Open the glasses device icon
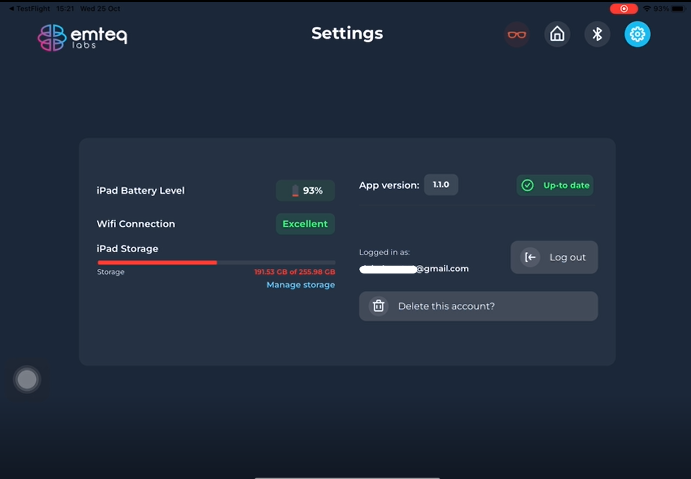This screenshot has width=691, height=479. click(x=516, y=34)
